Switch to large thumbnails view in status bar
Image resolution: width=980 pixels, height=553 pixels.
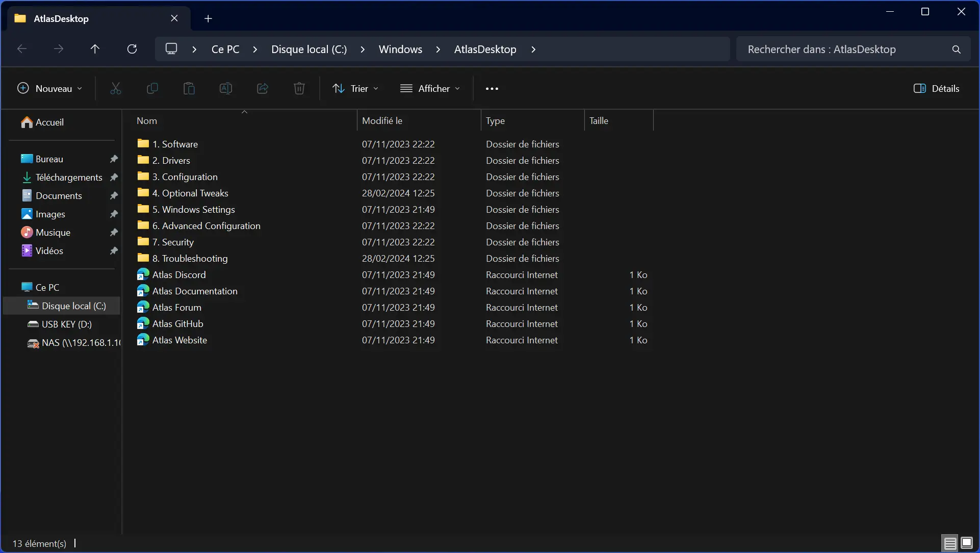click(x=967, y=543)
